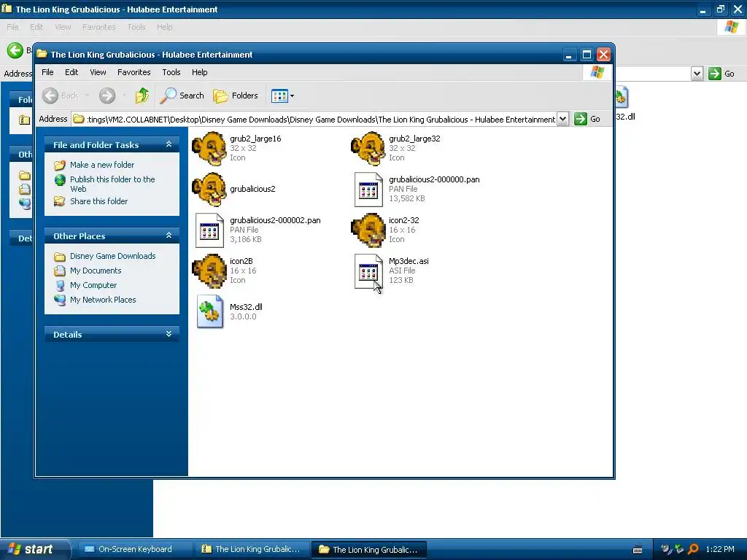Expand the Details panel
Viewport: 747px width, 560px height.
pos(169,334)
